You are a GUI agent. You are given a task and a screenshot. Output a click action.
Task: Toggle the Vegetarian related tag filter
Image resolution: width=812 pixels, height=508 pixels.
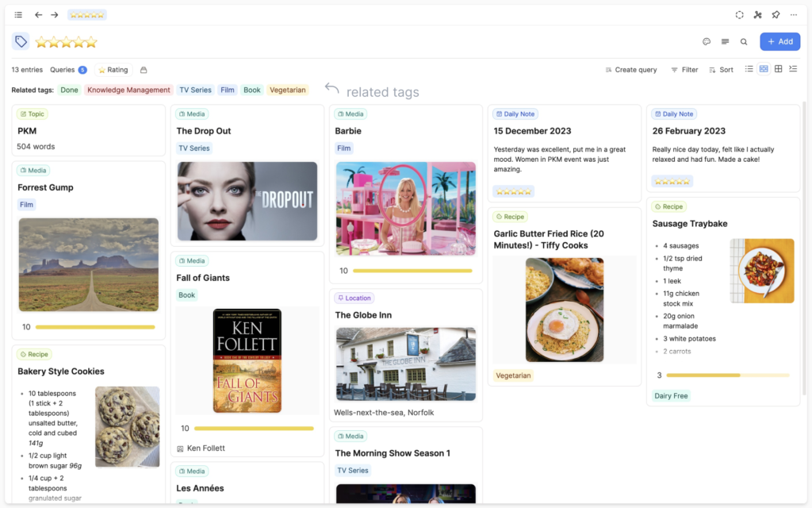pos(288,90)
